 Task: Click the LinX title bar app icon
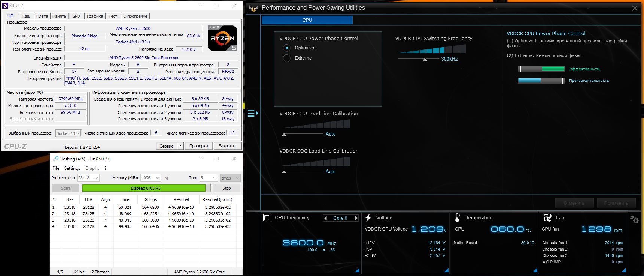[x=56, y=159]
